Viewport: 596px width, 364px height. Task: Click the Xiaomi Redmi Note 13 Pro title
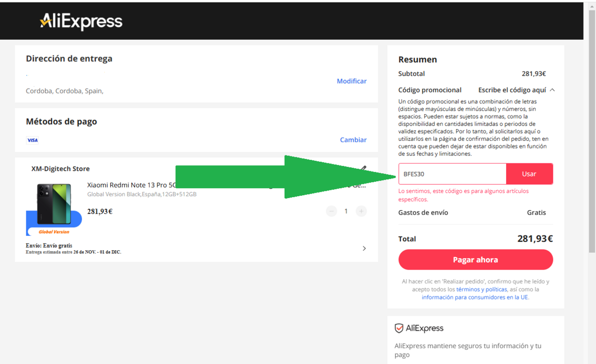tap(131, 185)
